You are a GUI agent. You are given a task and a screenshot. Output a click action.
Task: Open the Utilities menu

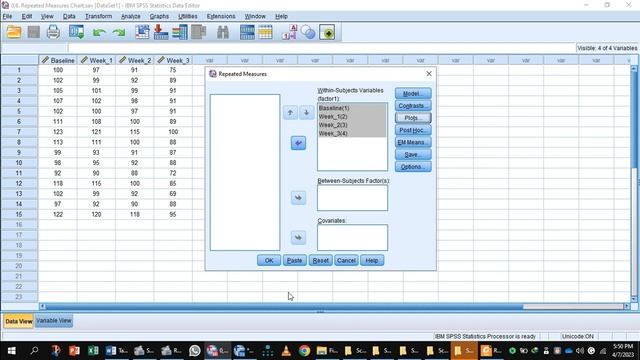(x=188, y=16)
